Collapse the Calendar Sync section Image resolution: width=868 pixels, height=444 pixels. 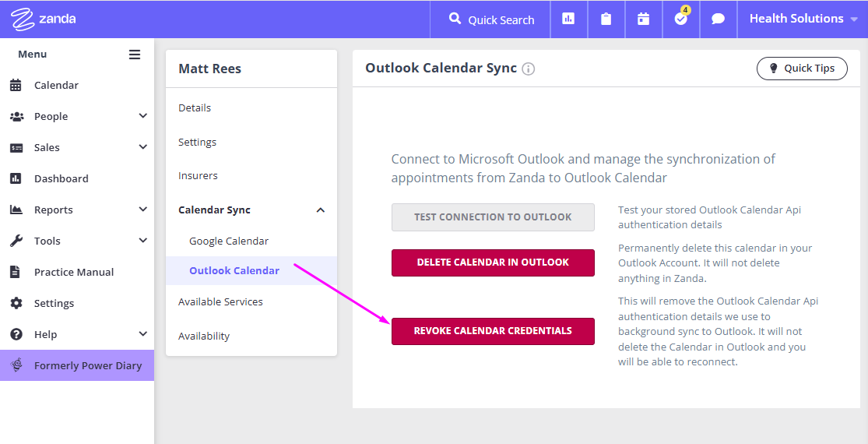(320, 210)
